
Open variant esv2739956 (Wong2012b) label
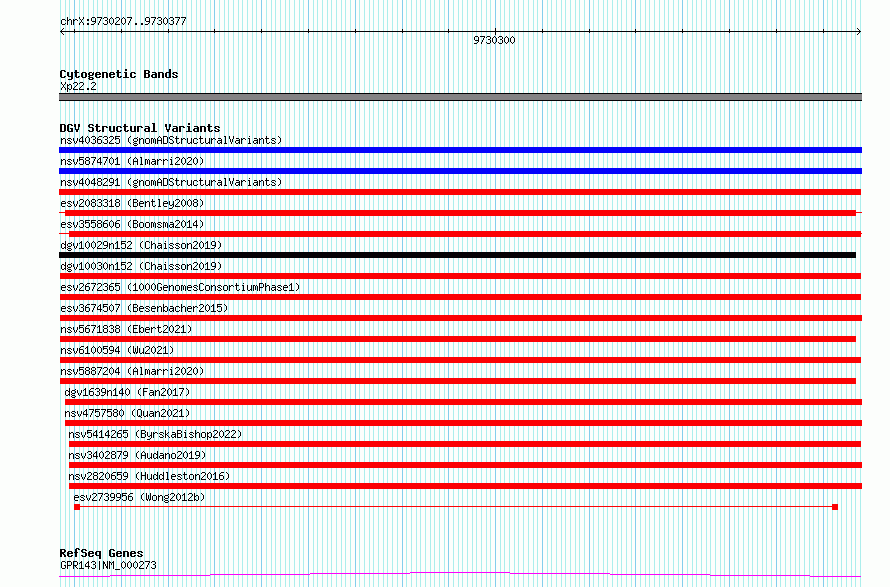tap(139, 497)
